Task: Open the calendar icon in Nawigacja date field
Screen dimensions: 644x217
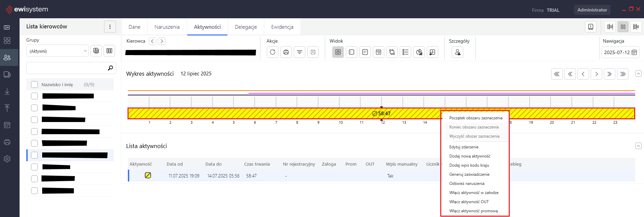Action: (x=634, y=52)
